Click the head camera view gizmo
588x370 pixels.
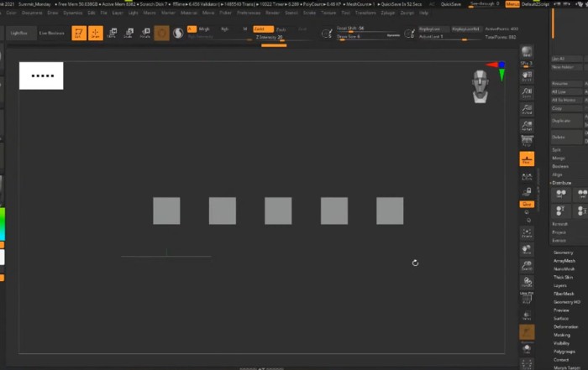pos(480,86)
